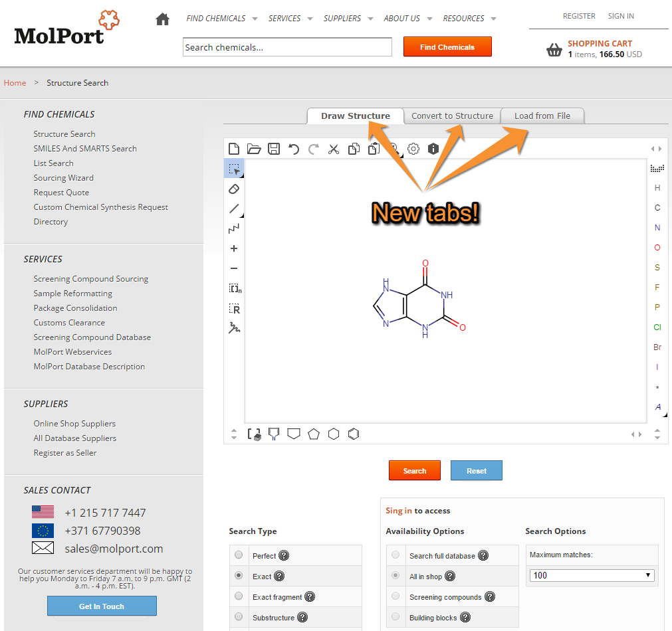
Task: Click the Home breadcrumb link
Action: point(15,82)
